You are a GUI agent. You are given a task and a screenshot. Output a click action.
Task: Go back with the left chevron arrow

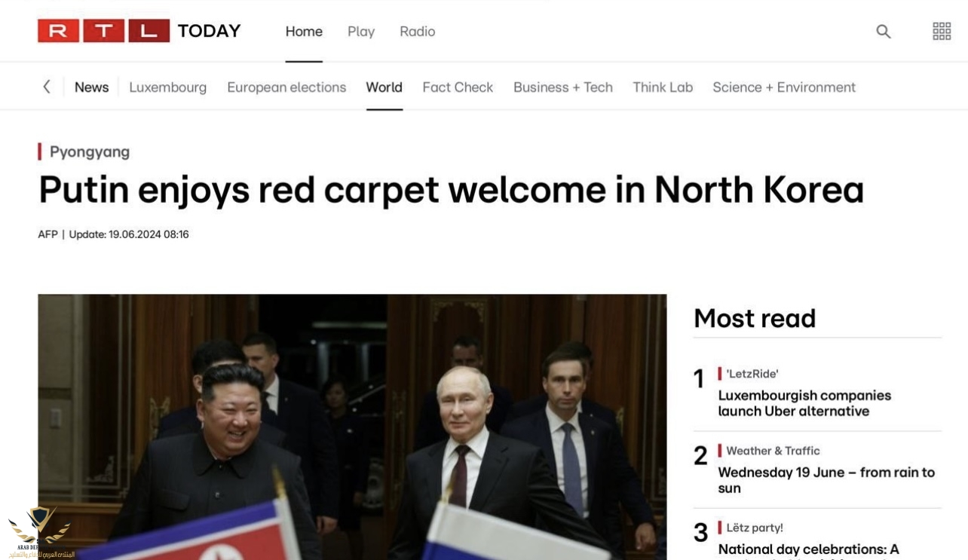point(47,87)
